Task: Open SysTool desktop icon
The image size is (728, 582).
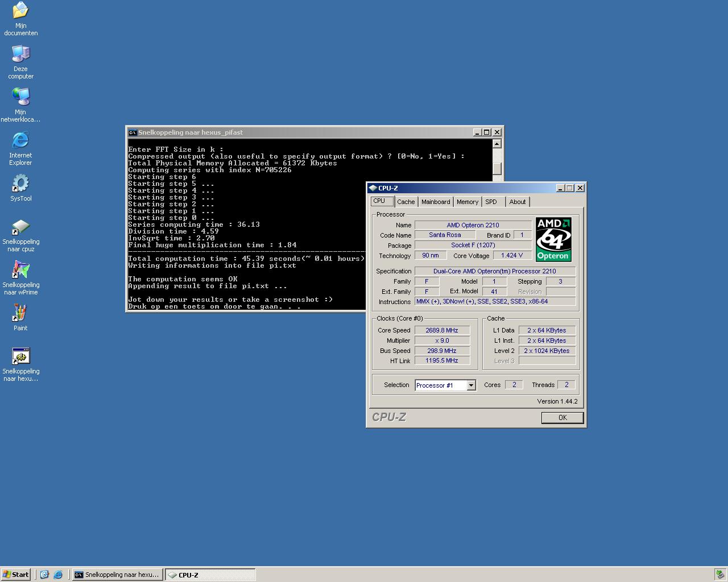Action: pyautogui.click(x=20, y=188)
